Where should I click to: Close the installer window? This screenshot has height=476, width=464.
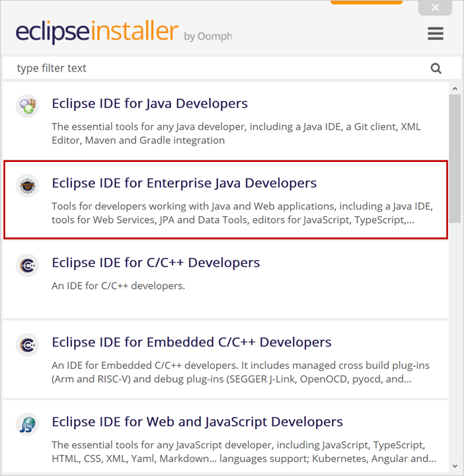point(435,7)
